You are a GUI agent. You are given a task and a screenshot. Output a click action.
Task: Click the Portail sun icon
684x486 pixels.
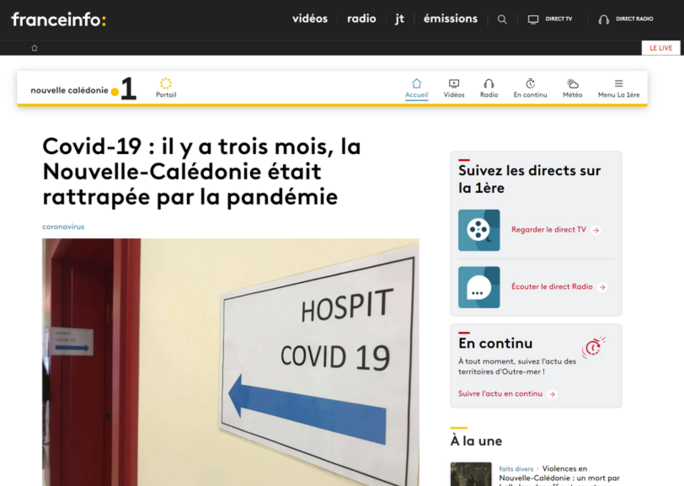pyautogui.click(x=166, y=84)
